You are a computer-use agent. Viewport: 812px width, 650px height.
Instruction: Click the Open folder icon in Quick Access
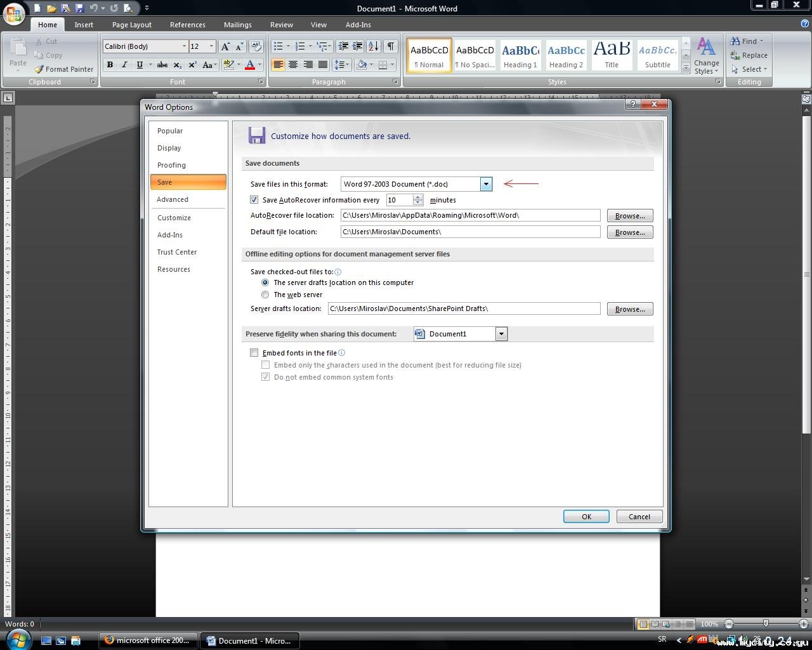51,8
